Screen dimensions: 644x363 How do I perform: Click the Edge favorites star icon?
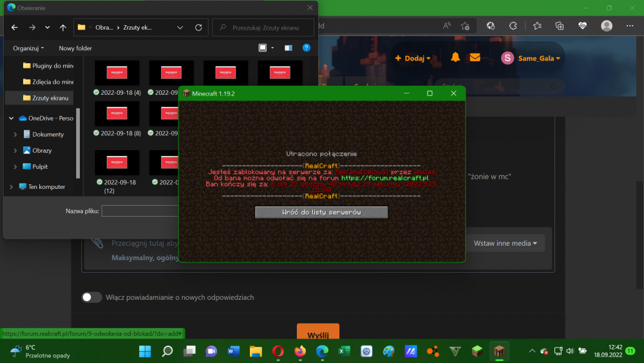465,26
